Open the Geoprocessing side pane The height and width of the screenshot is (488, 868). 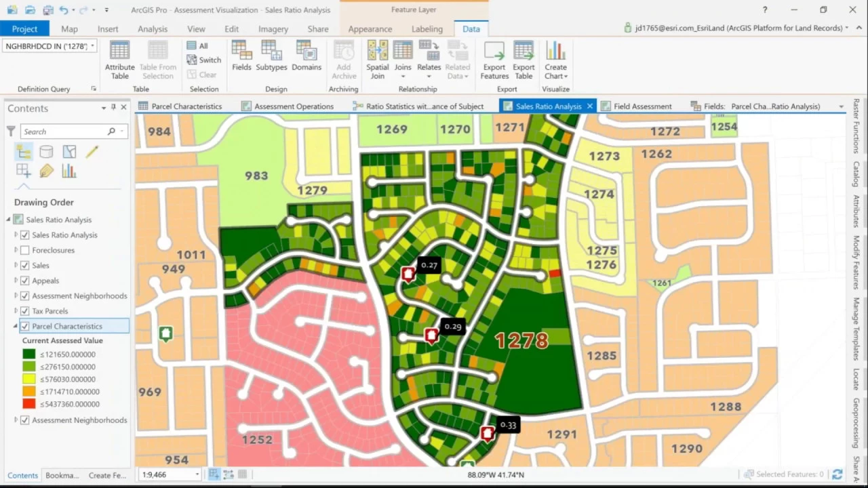pos(856,423)
